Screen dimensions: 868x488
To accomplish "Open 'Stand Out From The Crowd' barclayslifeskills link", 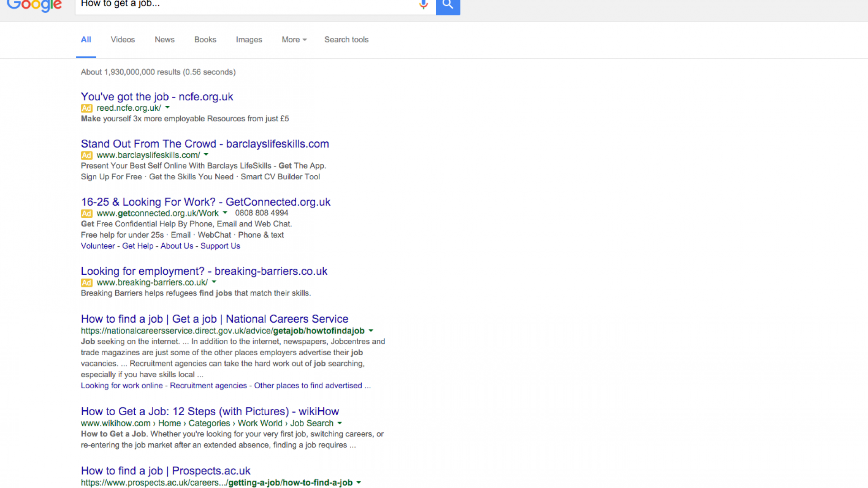I will pyautogui.click(x=205, y=144).
